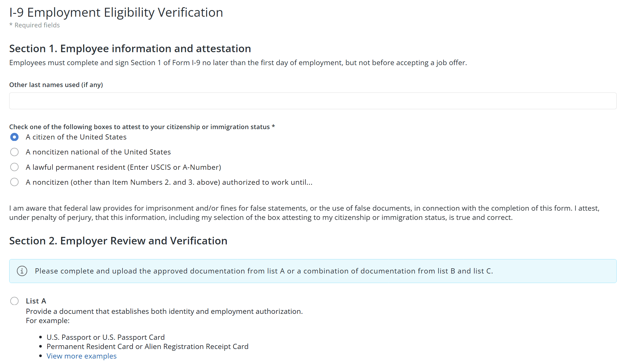Click the U.S. Passport bullet item
Screen dimensions: 621x364
(105, 337)
